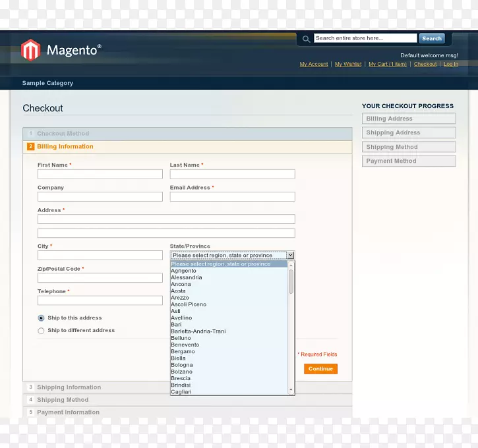Open the My Account link
Screen dimensions: 478x448
click(x=314, y=65)
